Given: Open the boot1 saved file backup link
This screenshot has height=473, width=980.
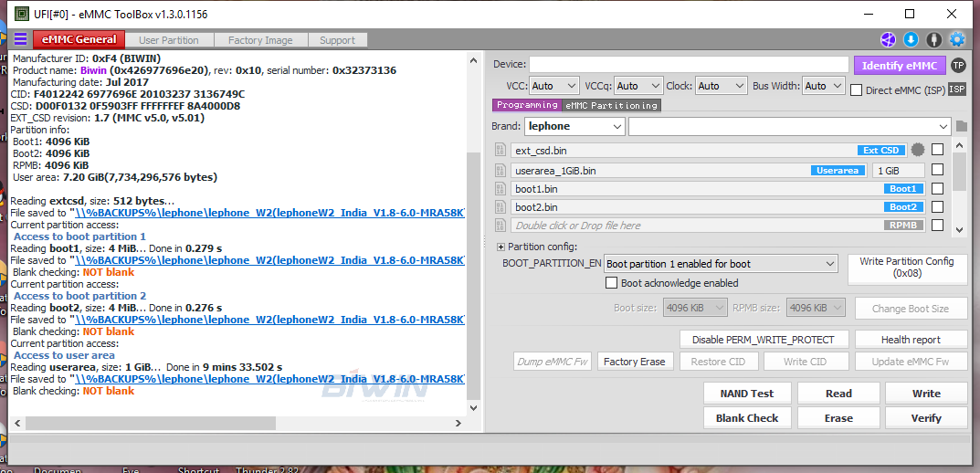Looking at the screenshot, I should [270, 260].
